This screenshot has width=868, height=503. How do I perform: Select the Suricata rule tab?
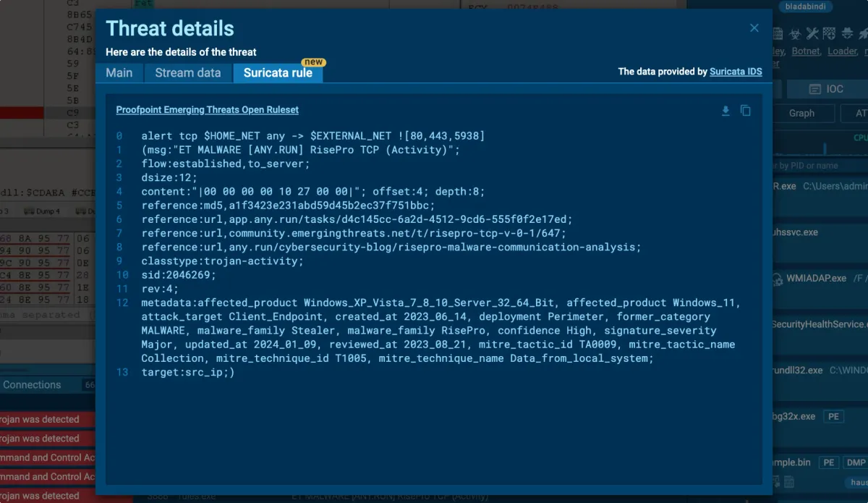pyautogui.click(x=278, y=72)
